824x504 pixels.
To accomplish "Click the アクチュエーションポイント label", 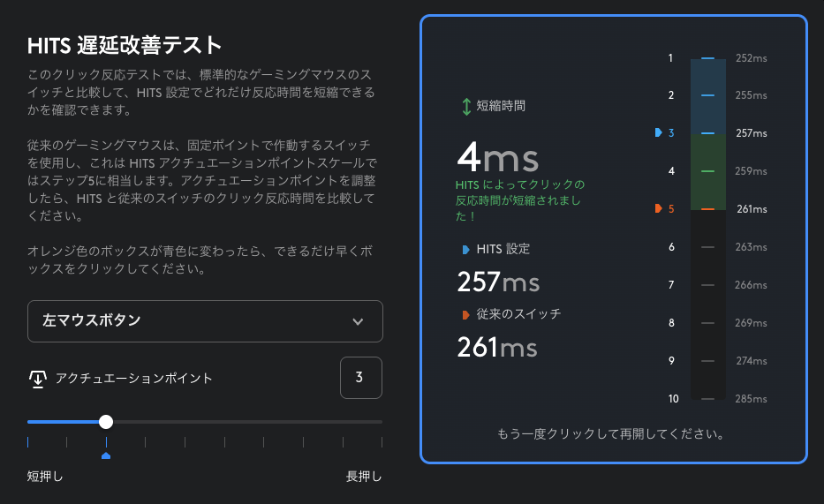I will (x=134, y=378).
